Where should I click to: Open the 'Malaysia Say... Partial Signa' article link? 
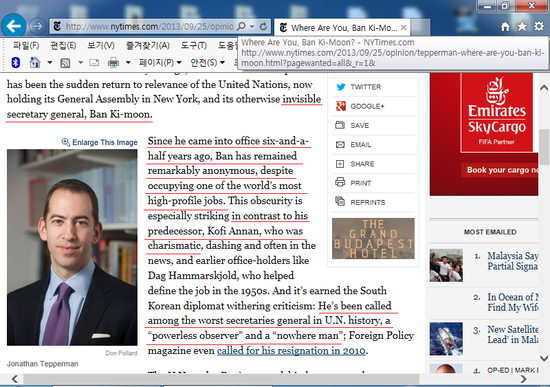513,261
